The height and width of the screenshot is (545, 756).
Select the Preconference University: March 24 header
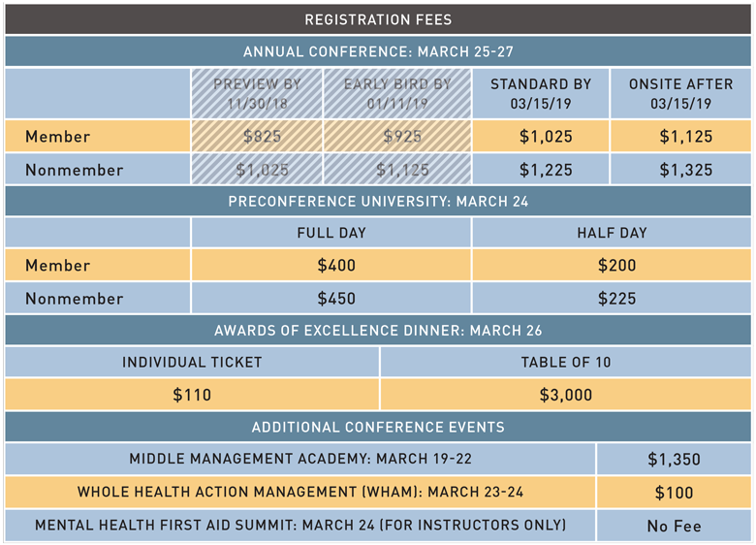pos(378,202)
